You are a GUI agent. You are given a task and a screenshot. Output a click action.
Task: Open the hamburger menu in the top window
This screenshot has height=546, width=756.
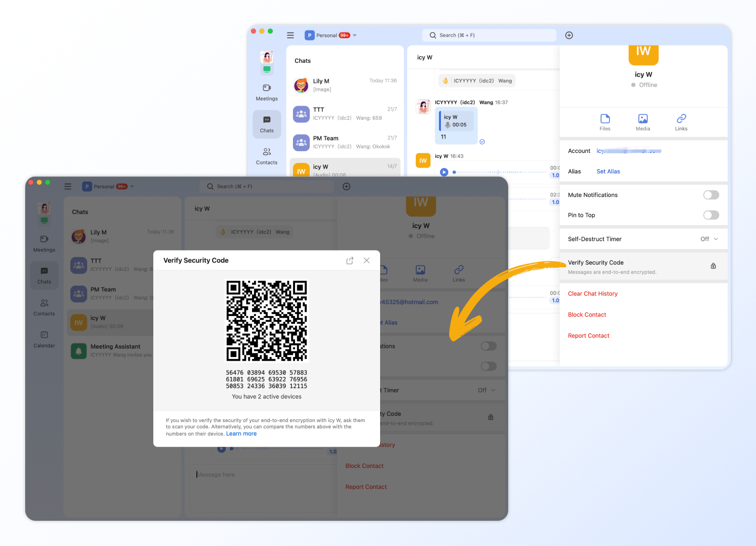pos(290,35)
